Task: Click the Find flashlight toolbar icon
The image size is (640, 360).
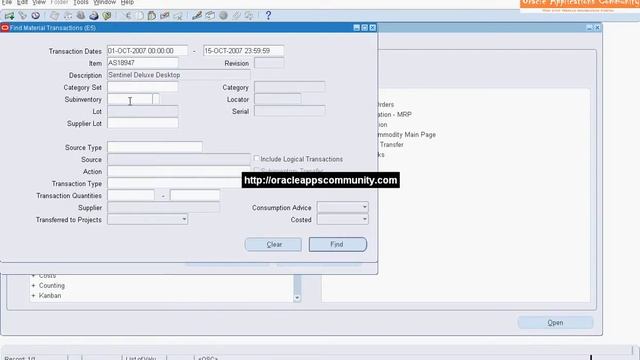Action: 22,16
